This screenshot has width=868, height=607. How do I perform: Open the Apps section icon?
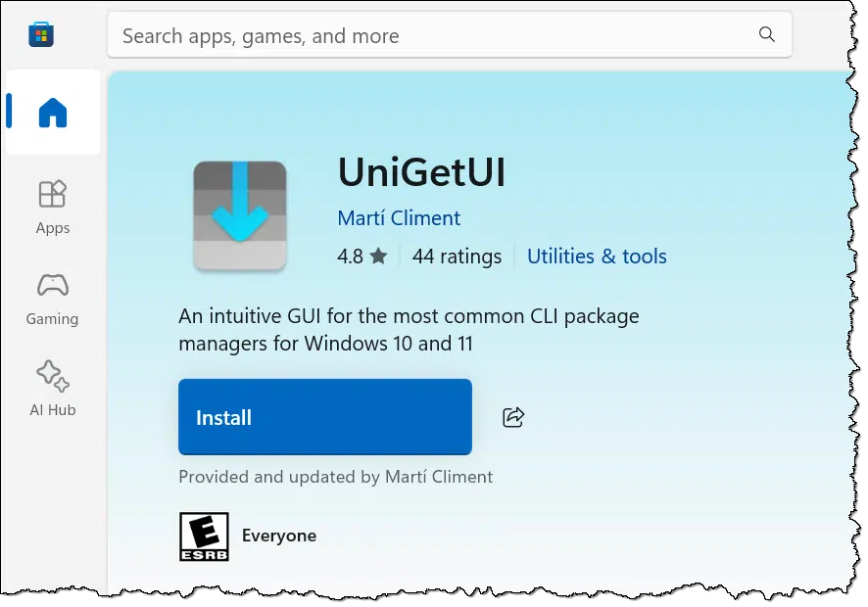click(52, 195)
